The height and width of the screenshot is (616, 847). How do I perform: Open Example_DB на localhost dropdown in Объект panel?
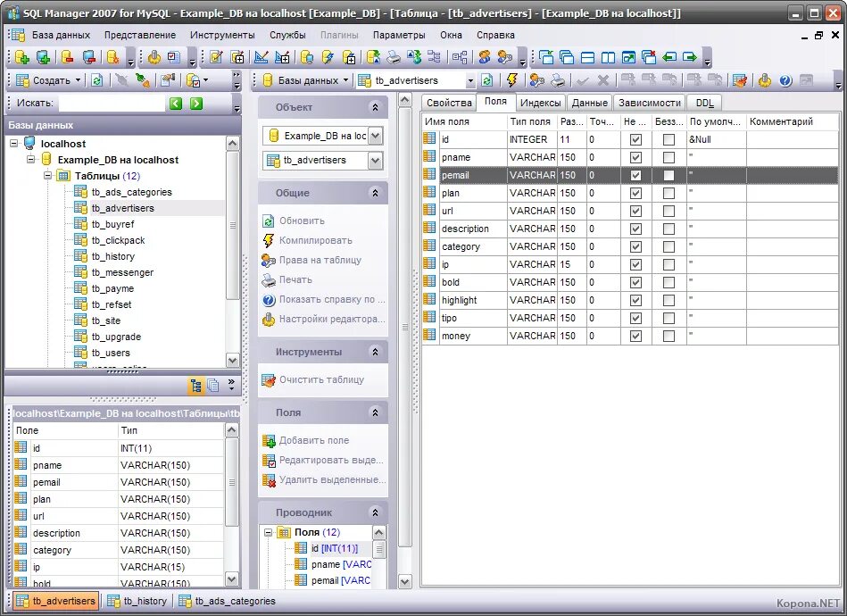pyautogui.click(x=376, y=136)
